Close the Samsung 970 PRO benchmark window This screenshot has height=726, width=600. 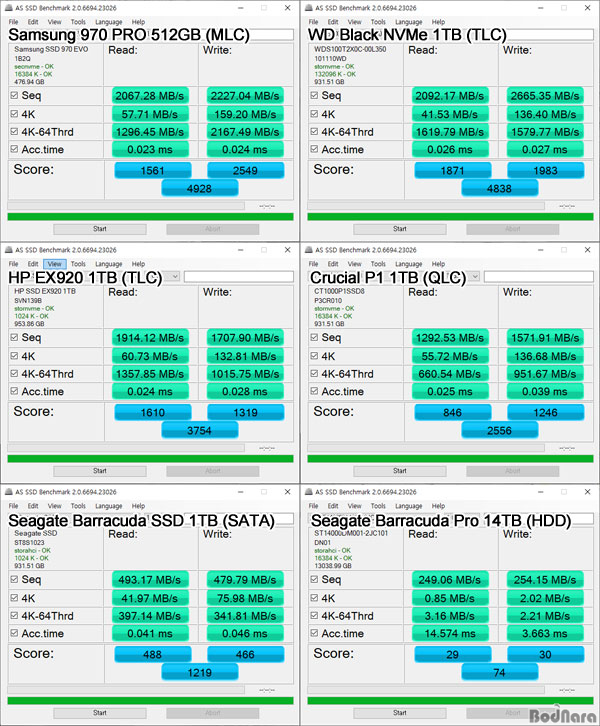288,8
